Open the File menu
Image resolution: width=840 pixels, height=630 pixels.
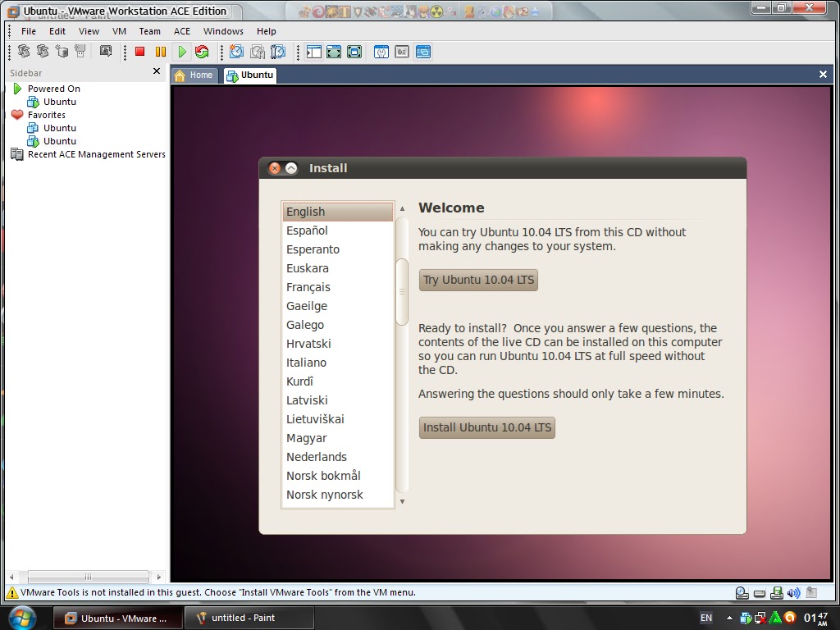29,31
